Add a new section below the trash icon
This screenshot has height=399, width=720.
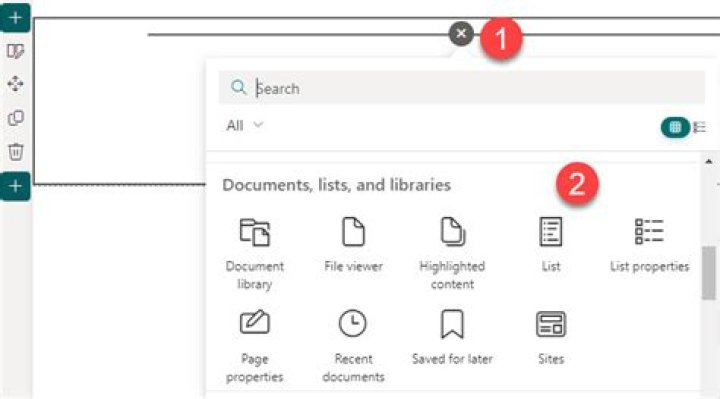[x=15, y=186]
